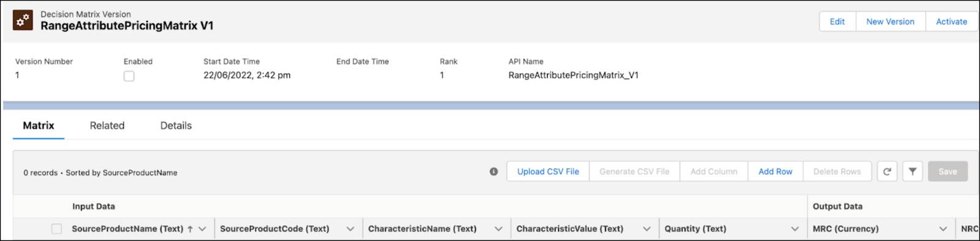This screenshot has width=980, height=241.
Task: Click the info icon beside Upload CSV File
Action: pos(494,172)
